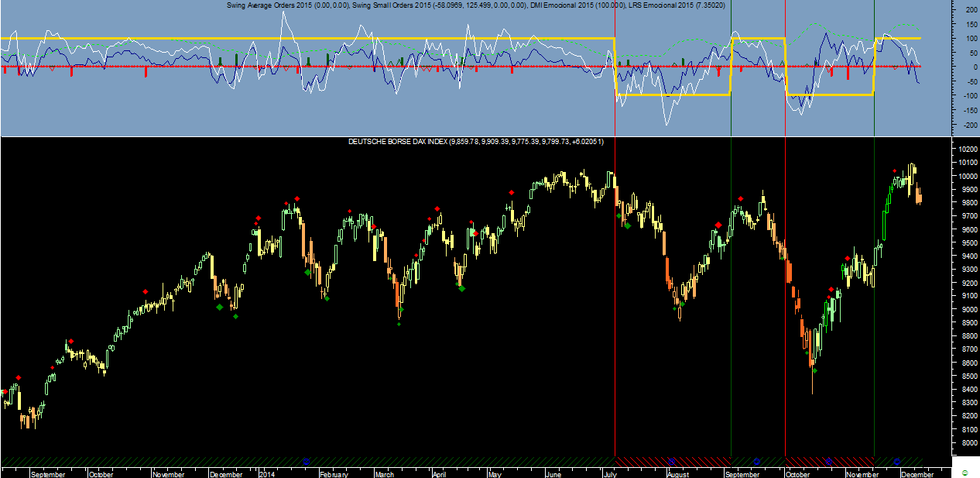Click the July label on time axis
This screenshot has width=980, height=478.
click(x=609, y=474)
